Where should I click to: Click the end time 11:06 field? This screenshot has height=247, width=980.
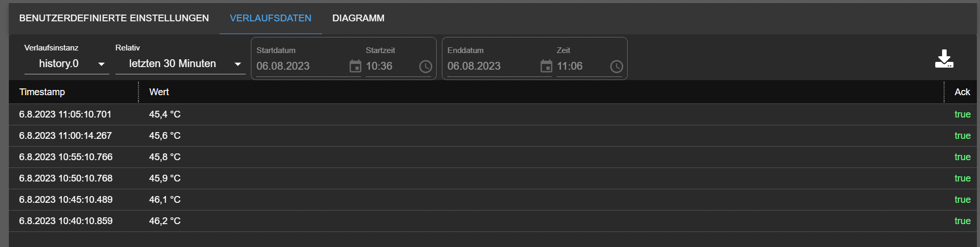click(579, 66)
